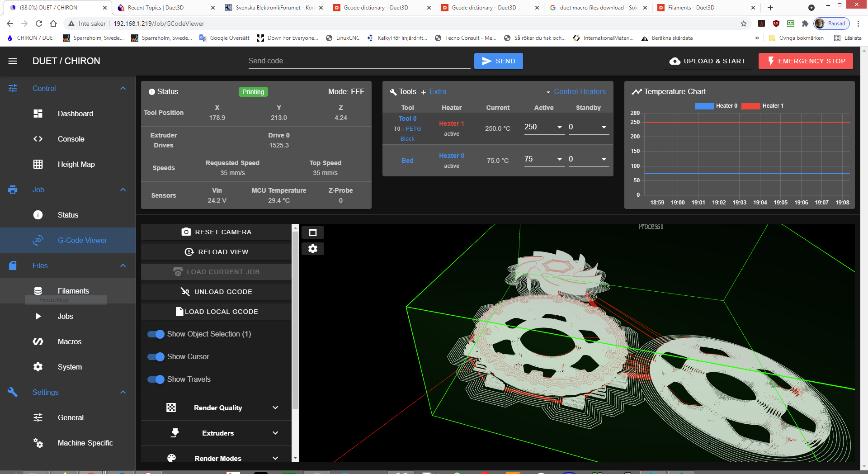Open viewer settings gear icon
This screenshot has height=474, width=868.
[x=313, y=249]
